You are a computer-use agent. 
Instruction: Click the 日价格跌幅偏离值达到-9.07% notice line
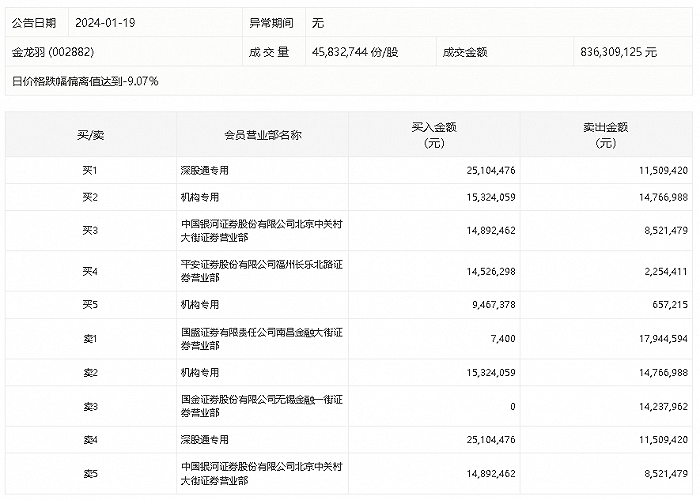coord(85,80)
